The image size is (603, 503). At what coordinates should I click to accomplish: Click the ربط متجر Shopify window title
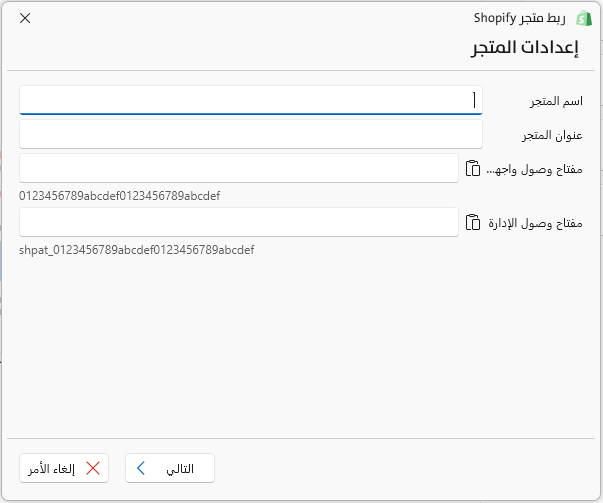(520, 18)
